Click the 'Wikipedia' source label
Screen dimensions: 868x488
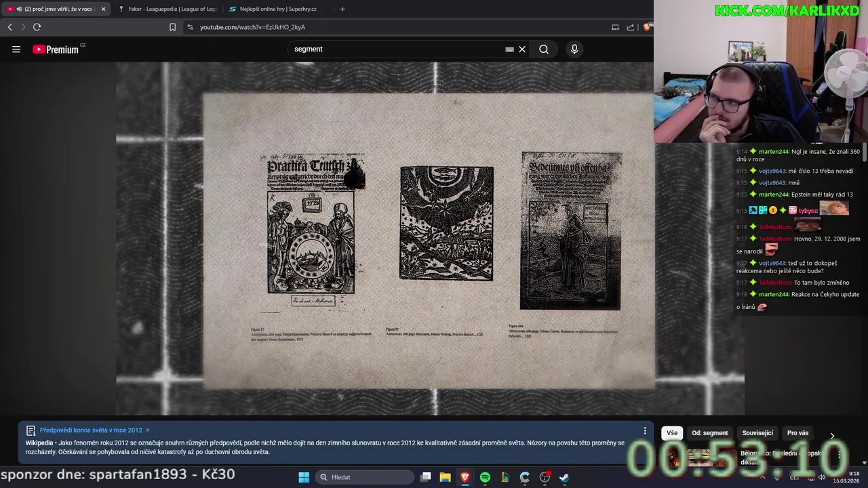click(39, 443)
